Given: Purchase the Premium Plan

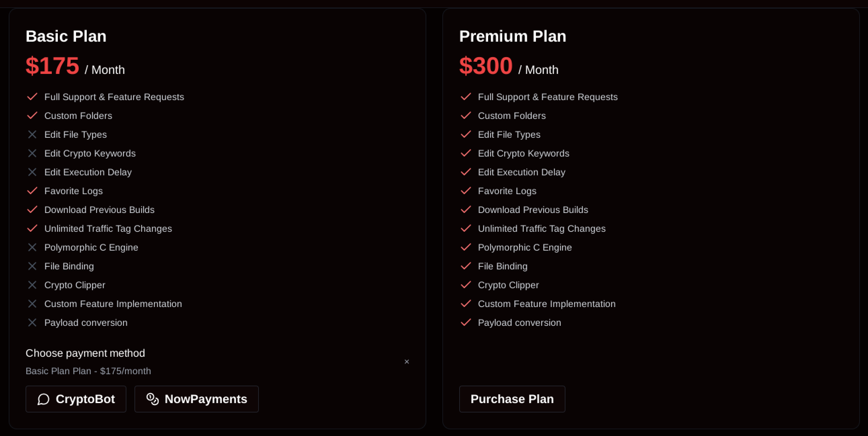Looking at the screenshot, I should pyautogui.click(x=512, y=399).
